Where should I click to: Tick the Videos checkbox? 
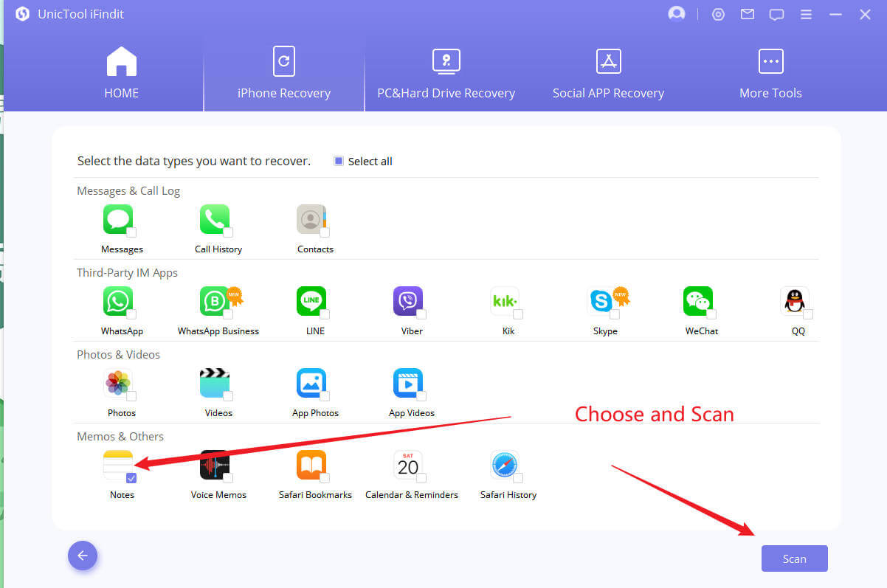coord(228,396)
